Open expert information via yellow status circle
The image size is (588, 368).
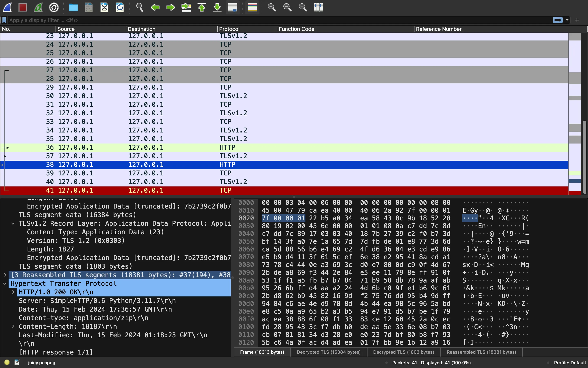(7, 362)
